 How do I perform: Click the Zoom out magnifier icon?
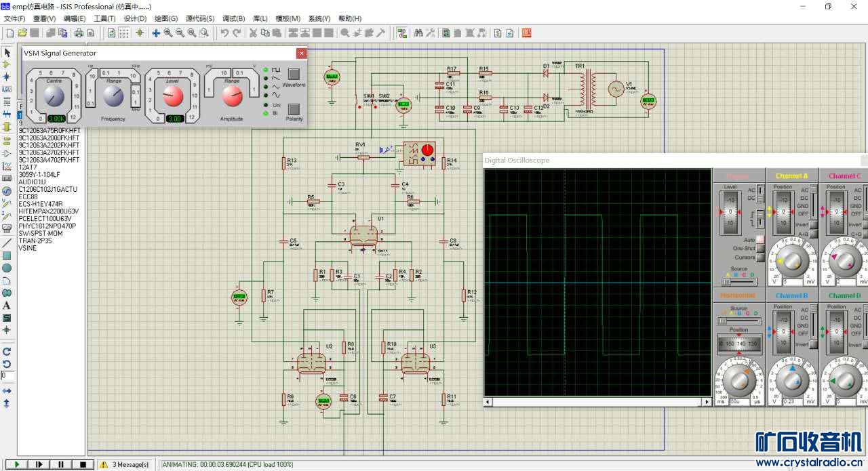(x=180, y=33)
